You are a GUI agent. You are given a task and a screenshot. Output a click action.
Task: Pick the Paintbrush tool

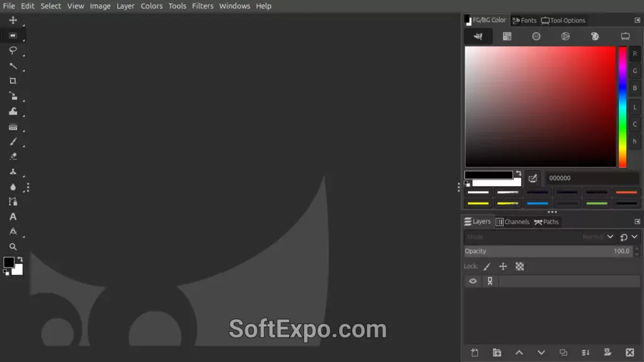(x=13, y=142)
